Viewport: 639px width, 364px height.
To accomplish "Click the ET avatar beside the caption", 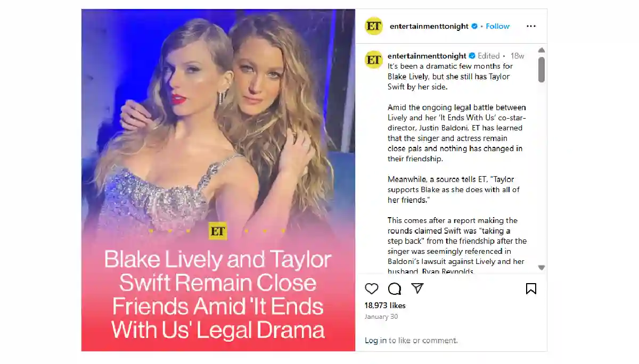I will click(x=374, y=59).
